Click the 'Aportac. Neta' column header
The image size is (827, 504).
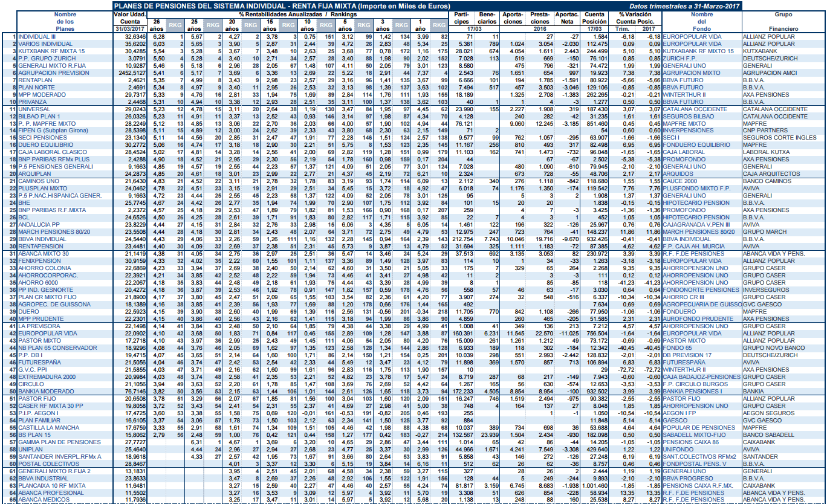[566, 18]
